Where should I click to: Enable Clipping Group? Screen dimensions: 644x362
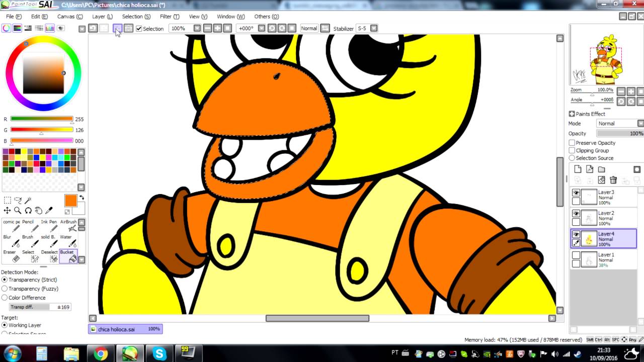tap(572, 150)
